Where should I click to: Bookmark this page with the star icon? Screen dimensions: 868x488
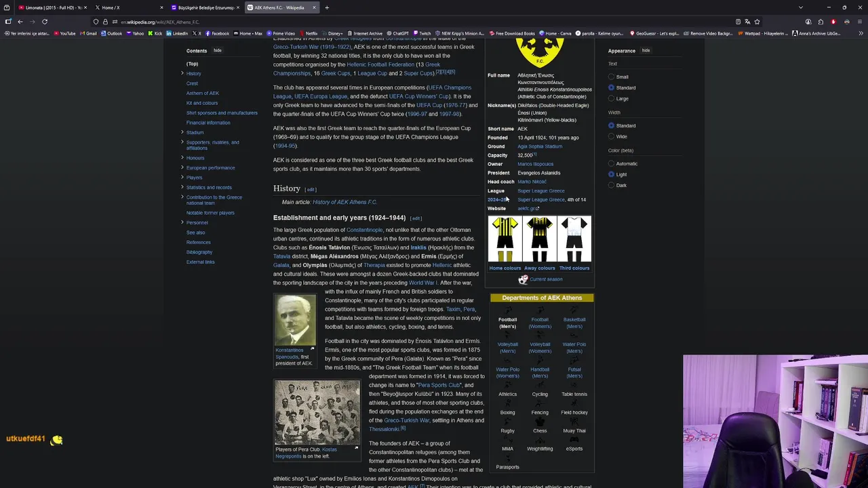(x=757, y=22)
